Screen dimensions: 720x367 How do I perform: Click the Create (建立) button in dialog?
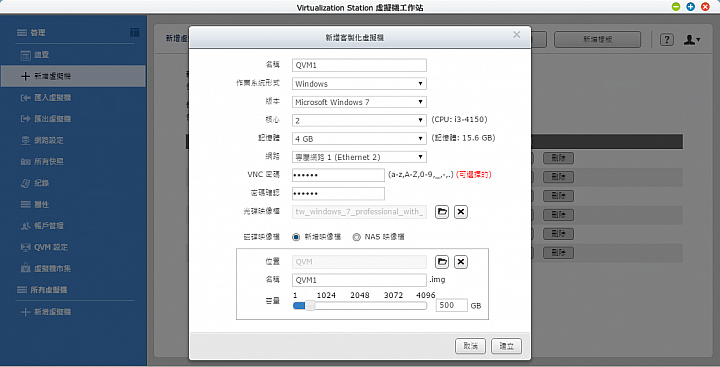click(506, 346)
